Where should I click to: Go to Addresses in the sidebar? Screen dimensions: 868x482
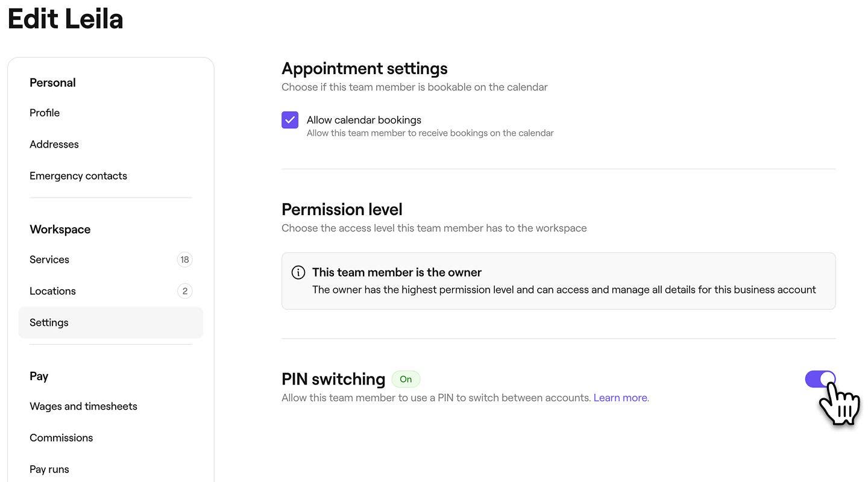[54, 144]
